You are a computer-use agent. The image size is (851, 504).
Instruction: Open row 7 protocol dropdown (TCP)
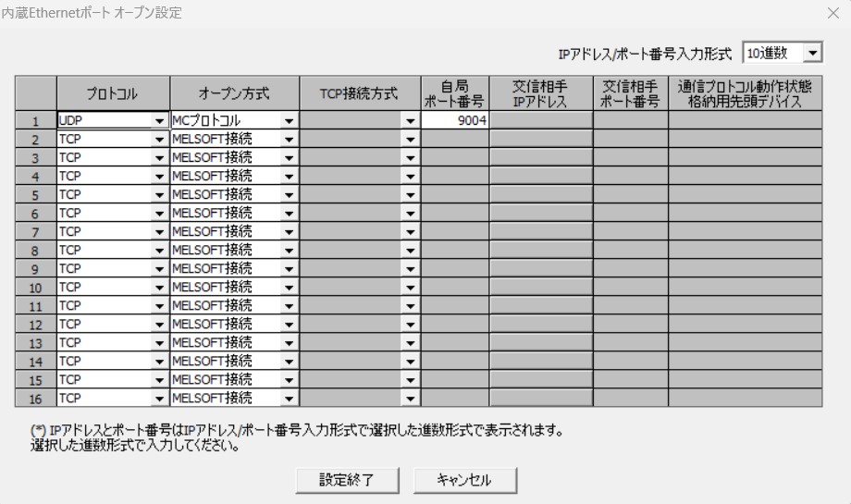pyautogui.click(x=113, y=232)
